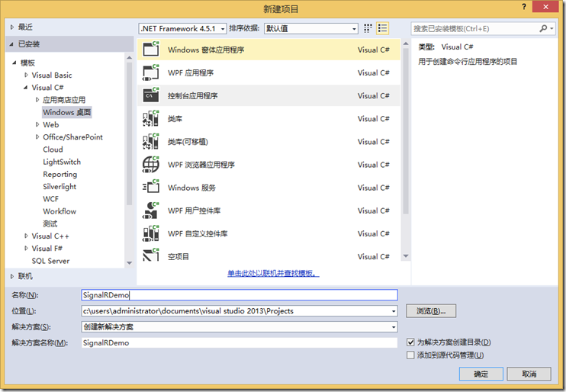Switch to small icons grid view
The image size is (566, 392).
click(x=368, y=28)
